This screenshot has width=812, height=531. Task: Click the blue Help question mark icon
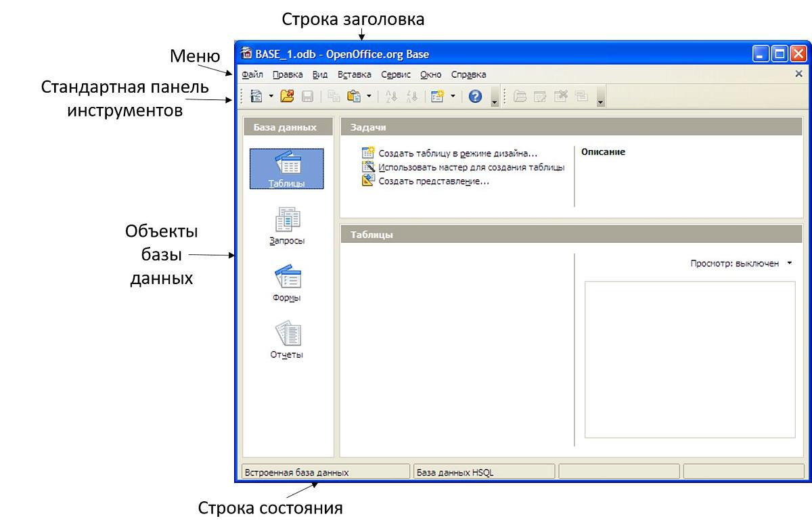pyautogui.click(x=475, y=97)
